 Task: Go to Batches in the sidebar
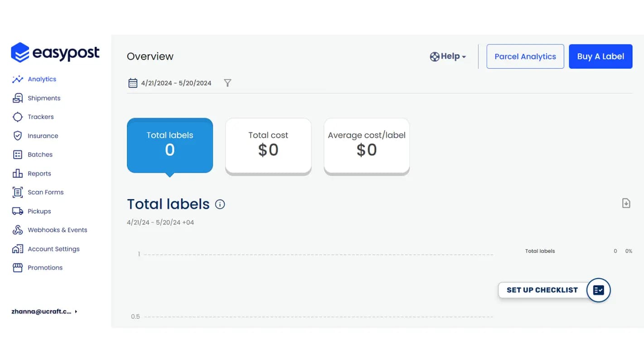point(40,155)
